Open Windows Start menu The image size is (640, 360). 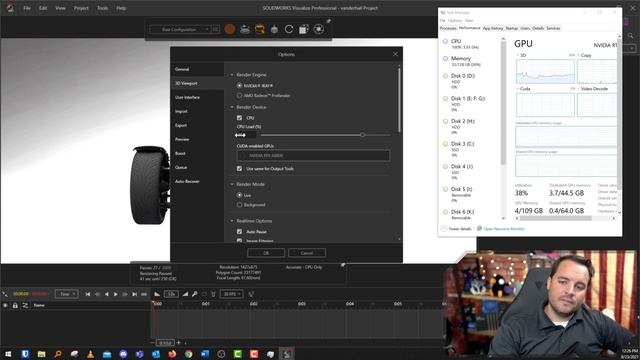point(8,354)
